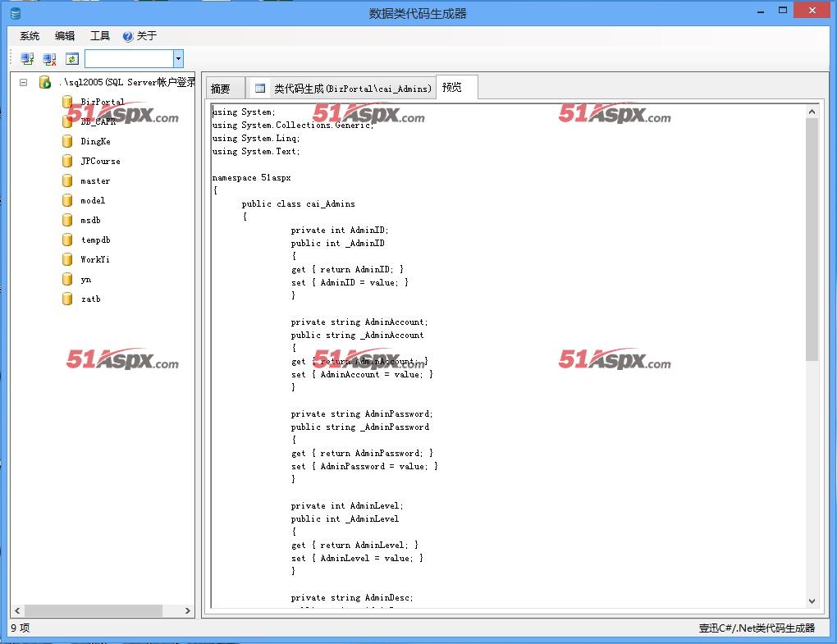Minimize the 数据类代码生成器 window

tap(761, 11)
